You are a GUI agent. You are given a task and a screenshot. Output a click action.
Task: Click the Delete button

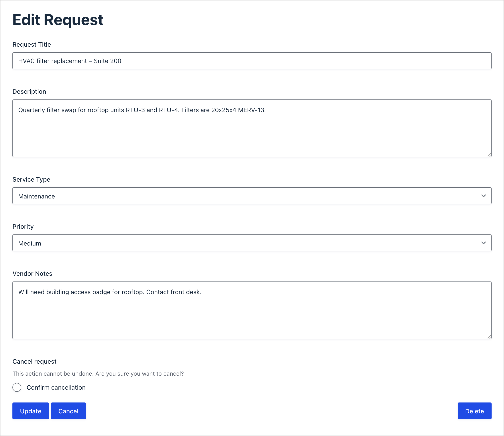[x=474, y=411]
